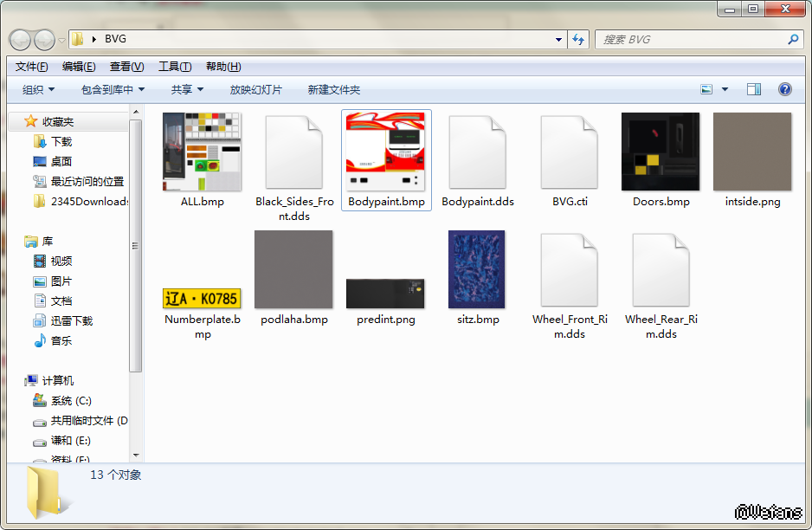Click the refresh button beside address bar

[x=578, y=39]
